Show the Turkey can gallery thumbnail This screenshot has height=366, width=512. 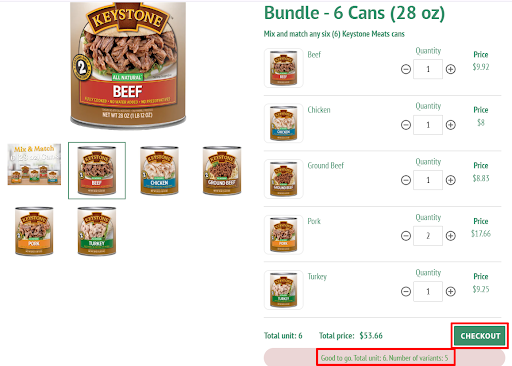[x=97, y=231]
